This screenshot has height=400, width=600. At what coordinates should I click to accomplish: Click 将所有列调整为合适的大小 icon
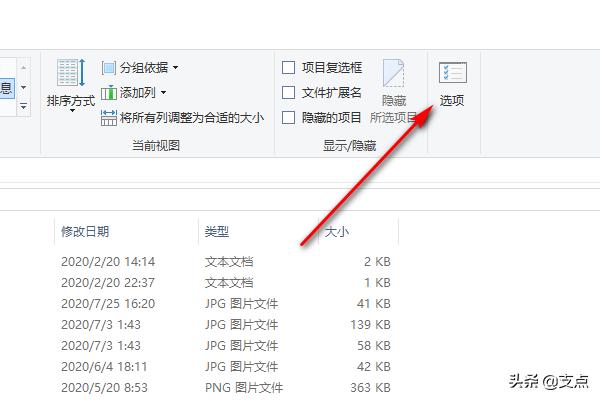point(109,118)
